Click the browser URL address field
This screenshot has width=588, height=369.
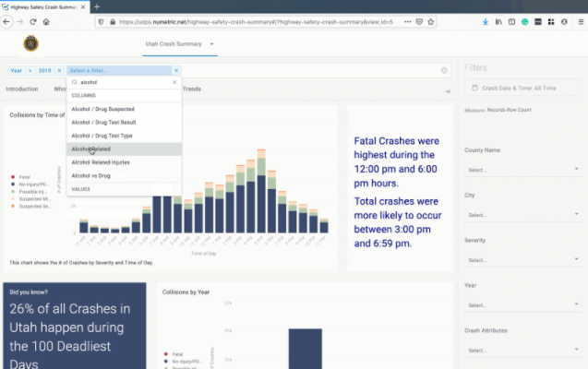pos(256,22)
